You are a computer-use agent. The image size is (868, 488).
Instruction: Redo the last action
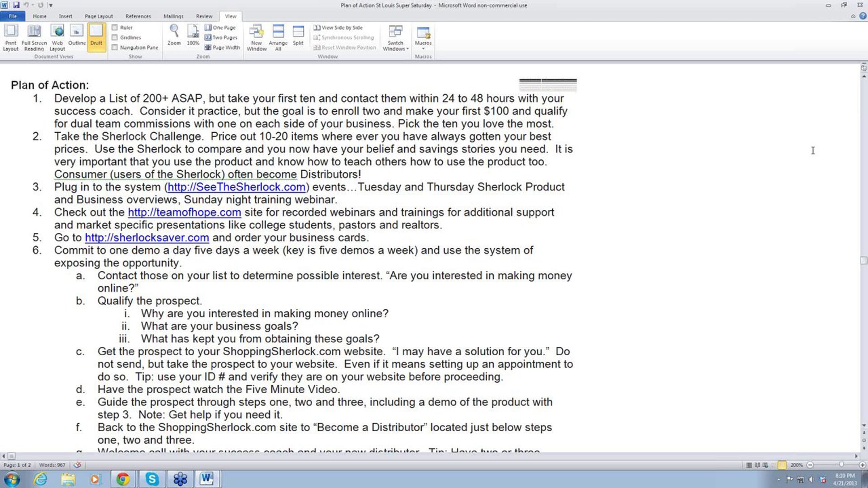point(41,5)
